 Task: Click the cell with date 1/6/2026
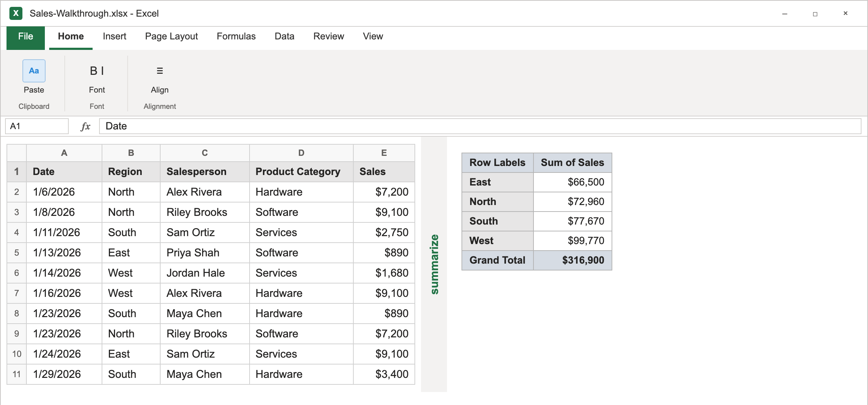[64, 192]
